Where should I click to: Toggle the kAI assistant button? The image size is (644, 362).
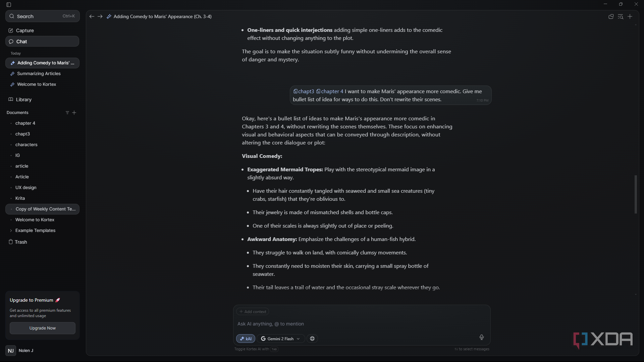[246, 339]
